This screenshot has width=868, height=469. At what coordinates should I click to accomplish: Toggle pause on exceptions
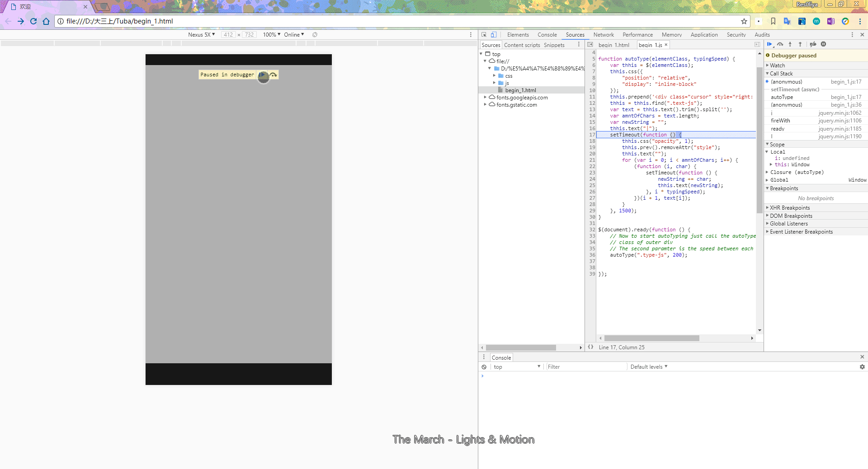coord(823,44)
